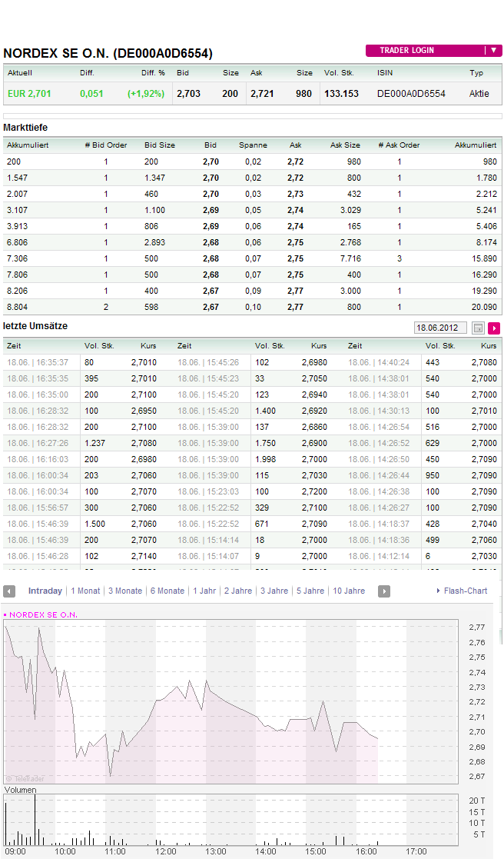Click the letzte Umsätze heading

pos(35,326)
